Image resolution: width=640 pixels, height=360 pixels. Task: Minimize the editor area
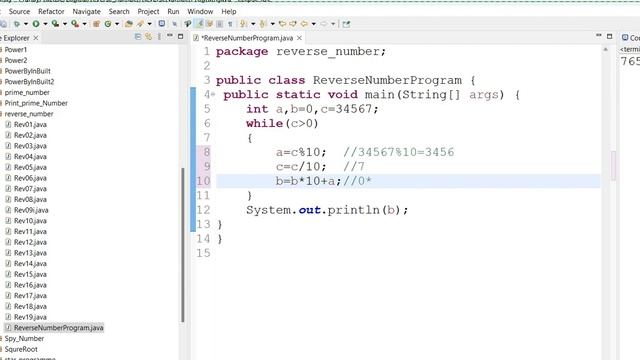point(599,36)
